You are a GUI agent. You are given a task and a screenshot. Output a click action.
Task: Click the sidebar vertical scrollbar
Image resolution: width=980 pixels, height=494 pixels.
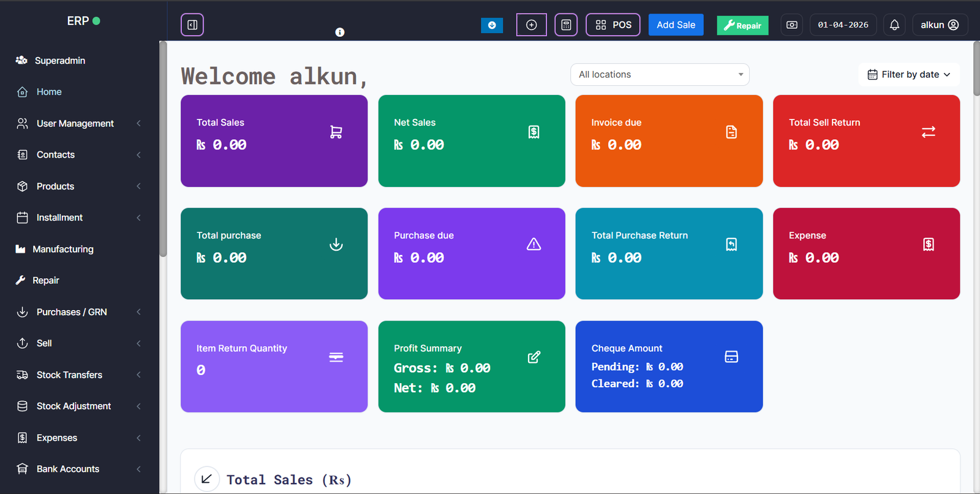tap(163, 149)
